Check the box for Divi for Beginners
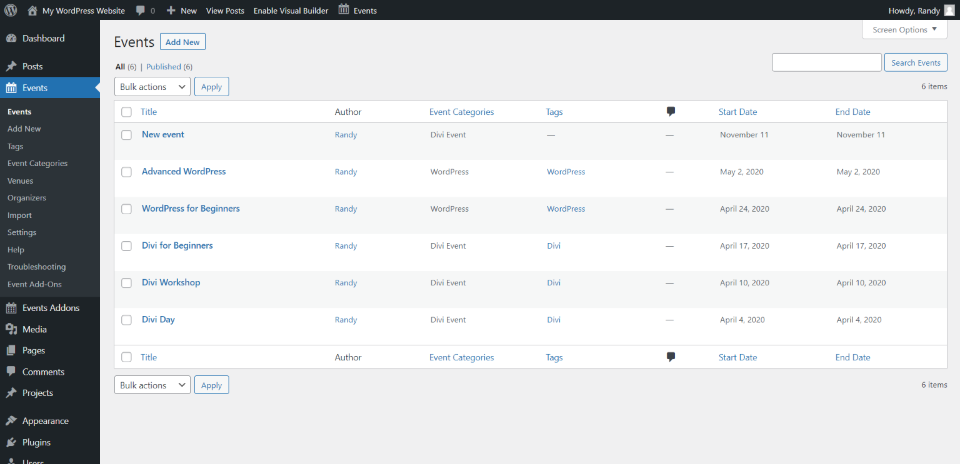The image size is (960, 464). tap(126, 246)
